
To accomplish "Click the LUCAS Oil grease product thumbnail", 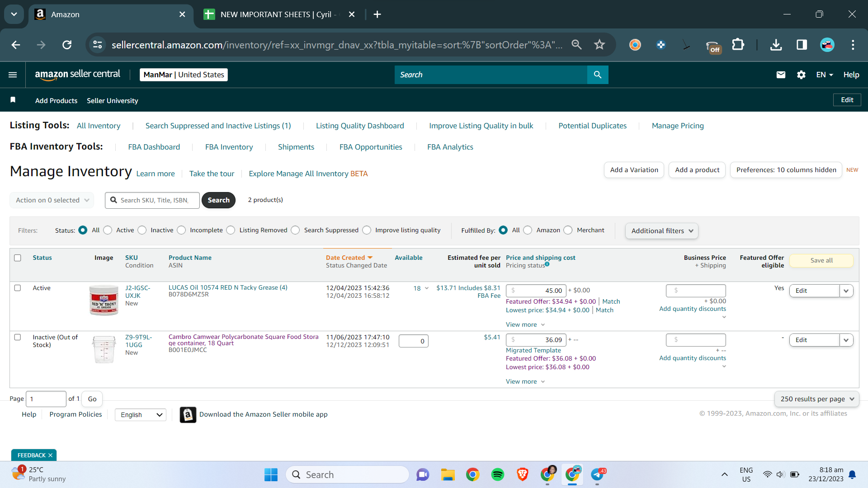I will 104,300.
